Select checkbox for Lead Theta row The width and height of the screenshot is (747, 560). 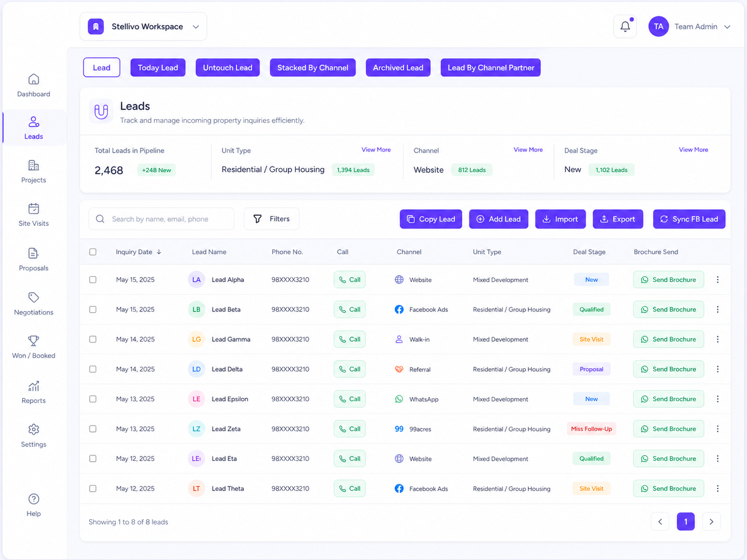[x=93, y=488]
